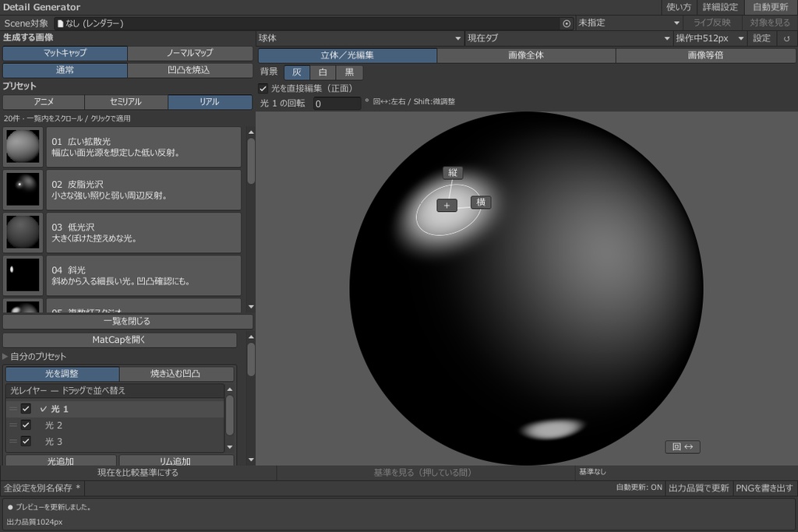This screenshot has height=532, width=798.
Task: Select the 縦 vertical light handle
Action: click(x=453, y=172)
